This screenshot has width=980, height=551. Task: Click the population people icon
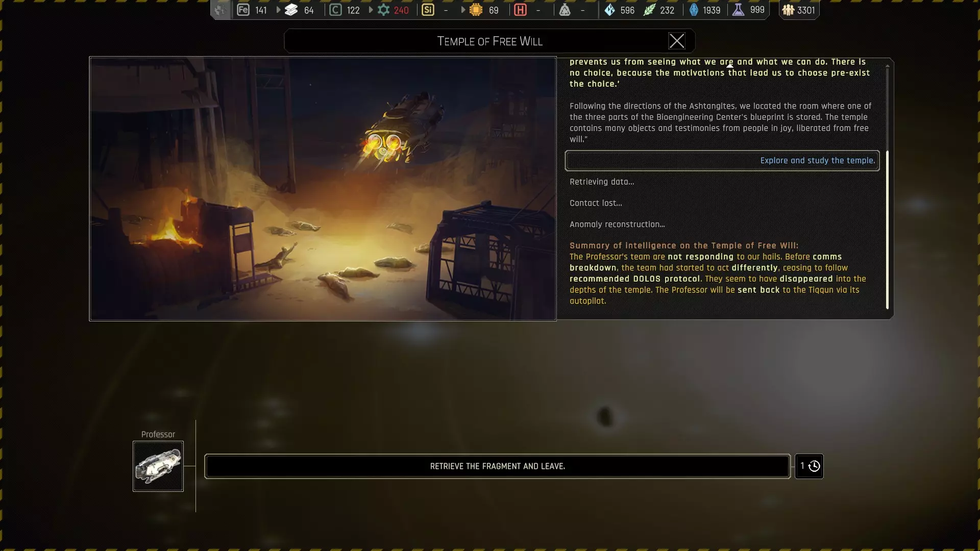788,10
